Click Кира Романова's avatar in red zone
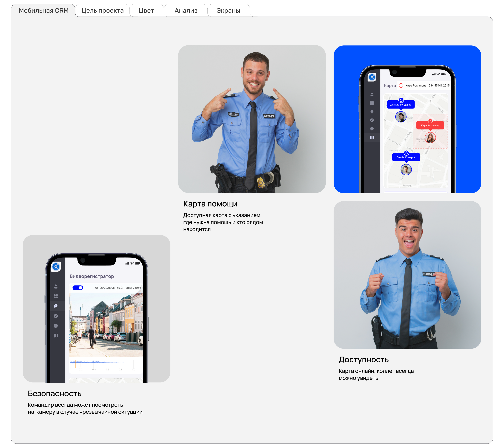The width and height of the screenshot is (504, 447). click(x=430, y=138)
